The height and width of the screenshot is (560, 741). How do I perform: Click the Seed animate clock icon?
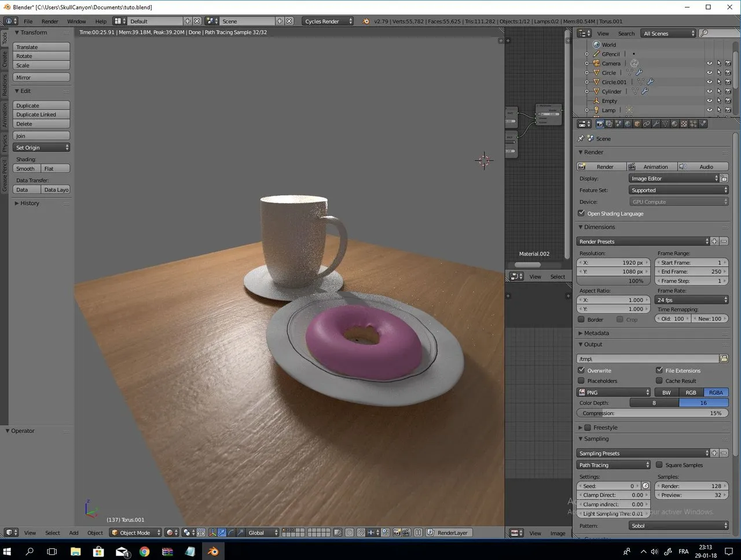[x=645, y=486]
